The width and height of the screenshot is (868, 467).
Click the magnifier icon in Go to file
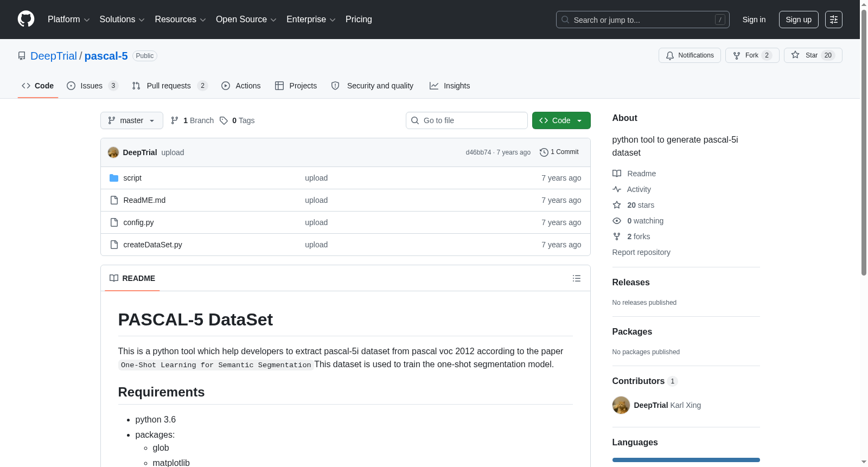(415, 120)
